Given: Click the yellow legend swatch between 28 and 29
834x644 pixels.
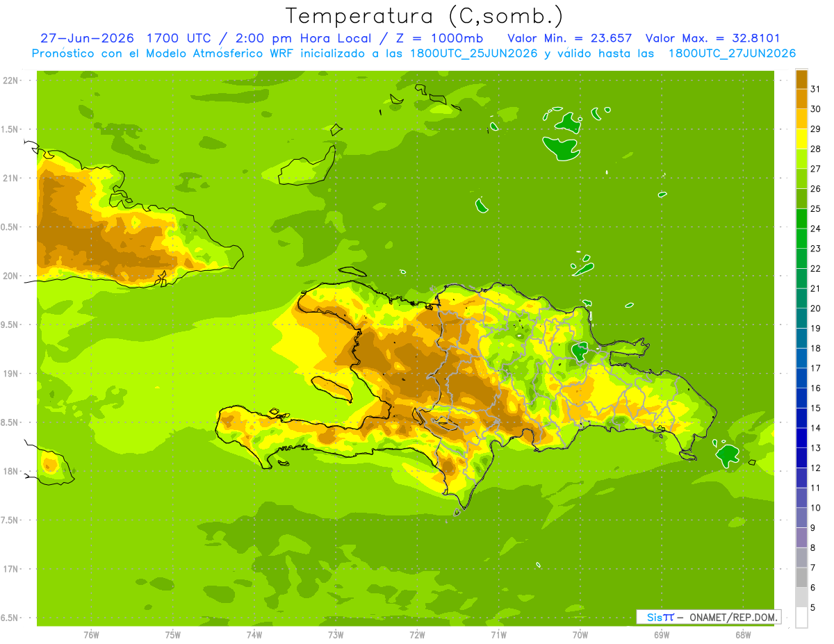Looking at the screenshot, I should tap(801, 138).
